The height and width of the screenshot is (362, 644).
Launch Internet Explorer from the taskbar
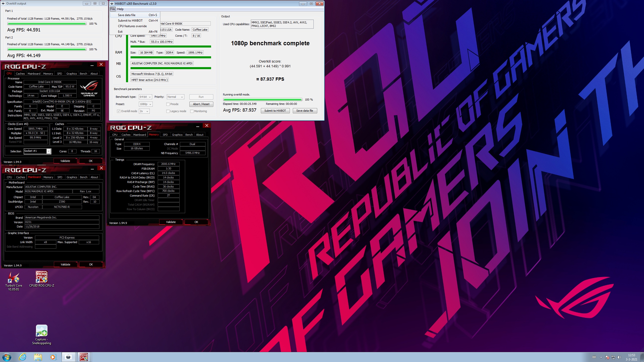(22, 357)
